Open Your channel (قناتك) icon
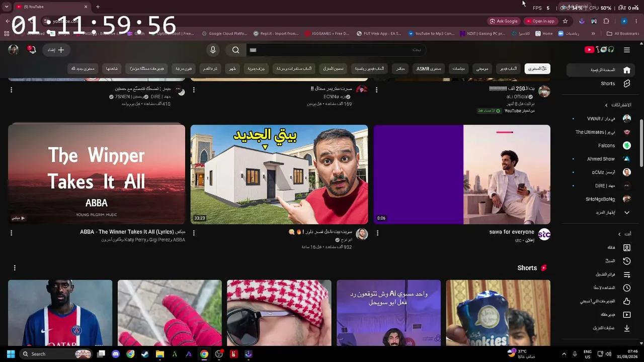The image size is (644, 362). (x=627, y=248)
